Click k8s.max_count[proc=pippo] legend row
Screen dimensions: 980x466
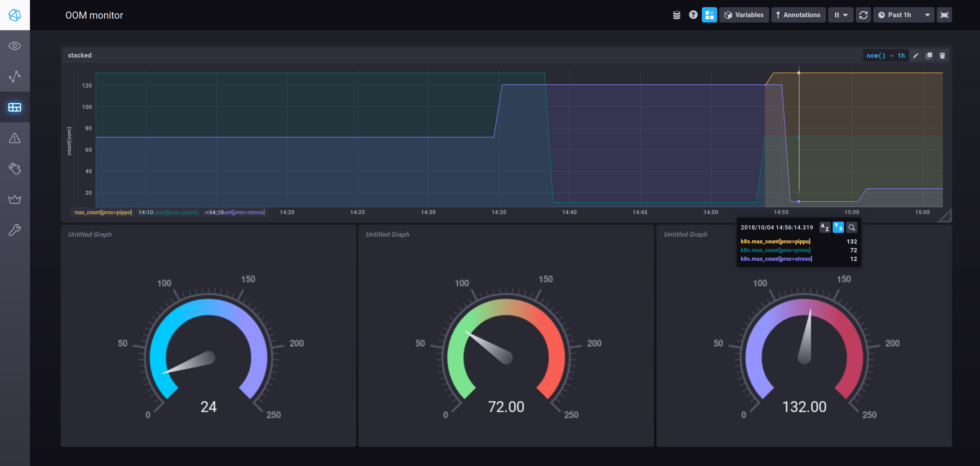pos(799,241)
